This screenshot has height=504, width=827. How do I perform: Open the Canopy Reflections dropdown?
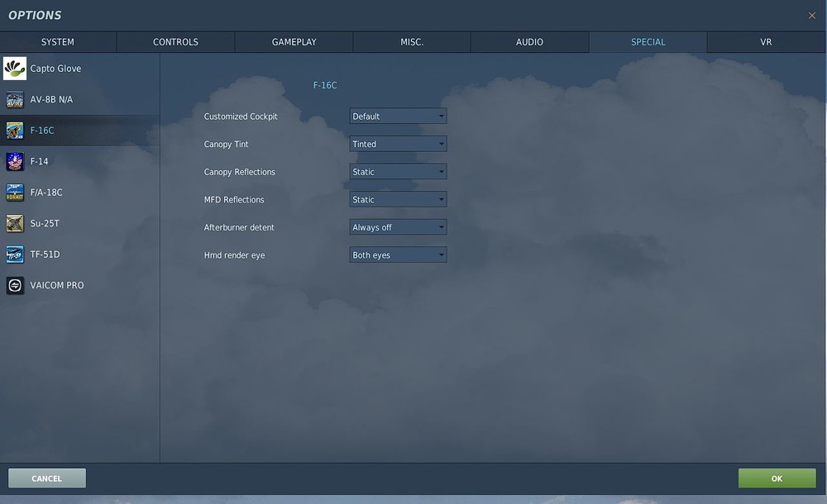pos(399,172)
